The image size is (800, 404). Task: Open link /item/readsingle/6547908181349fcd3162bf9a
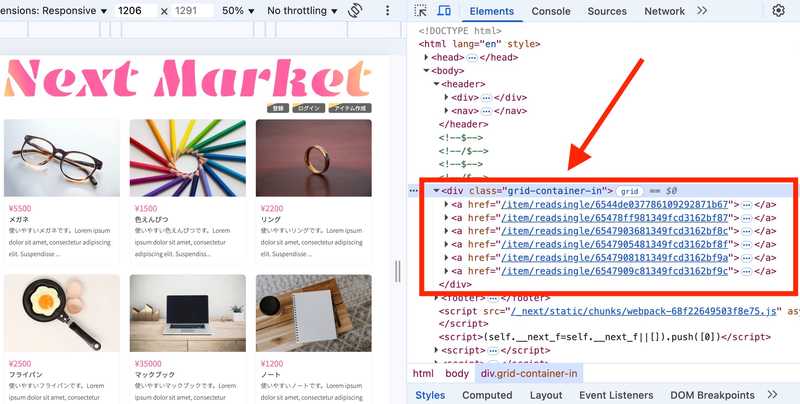615,258
